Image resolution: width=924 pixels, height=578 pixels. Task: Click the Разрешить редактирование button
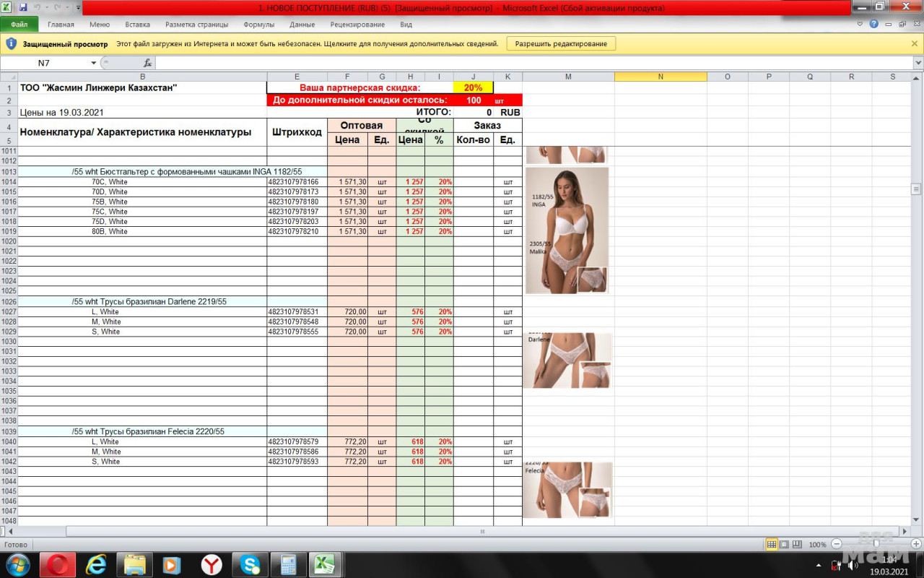tap(561, 43)
